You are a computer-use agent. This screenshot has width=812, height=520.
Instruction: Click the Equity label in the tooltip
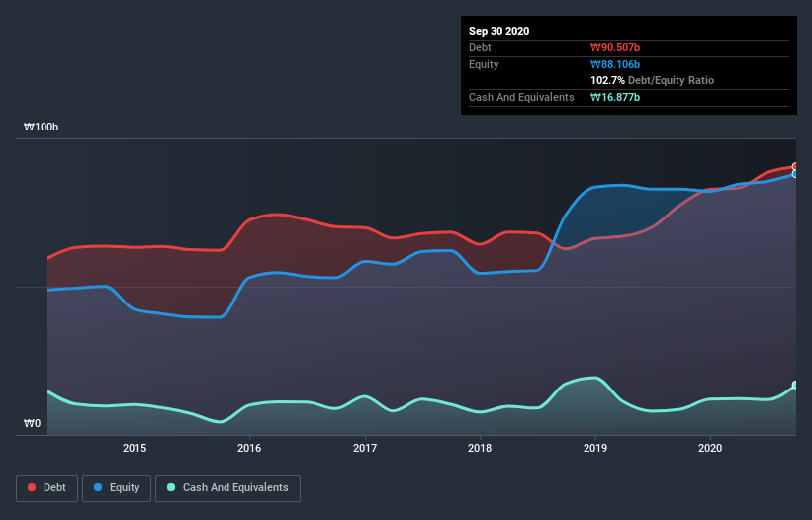tap(484, 64)
